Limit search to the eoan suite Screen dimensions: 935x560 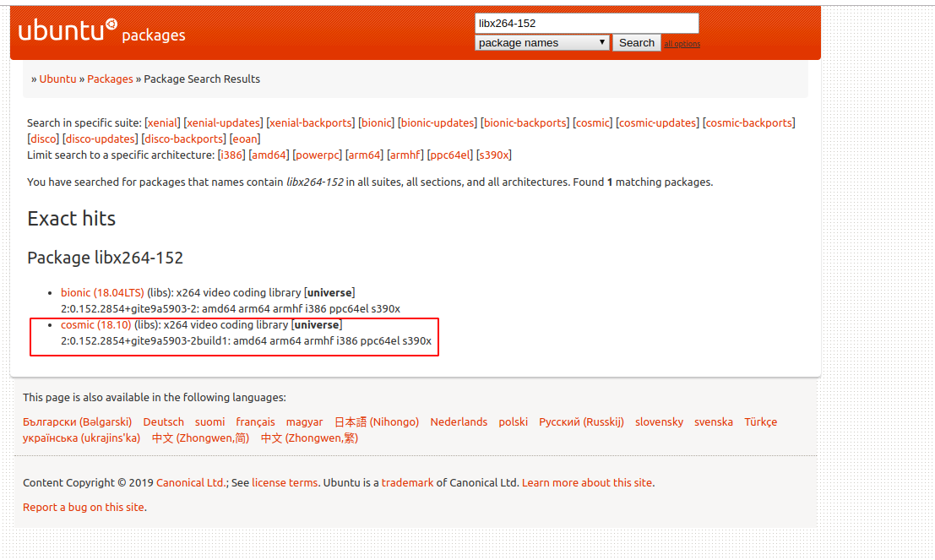[x=245, y=139]
